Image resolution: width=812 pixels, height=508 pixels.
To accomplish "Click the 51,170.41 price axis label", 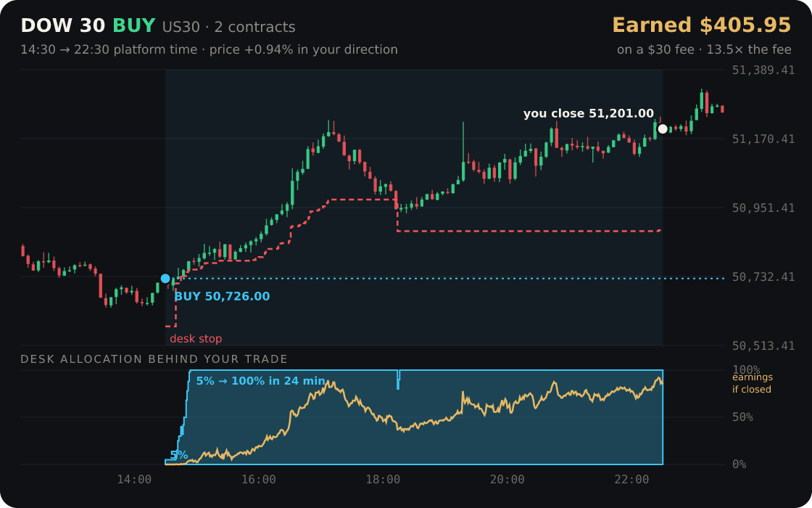I will pyautogui.click(x=763, y=139).
